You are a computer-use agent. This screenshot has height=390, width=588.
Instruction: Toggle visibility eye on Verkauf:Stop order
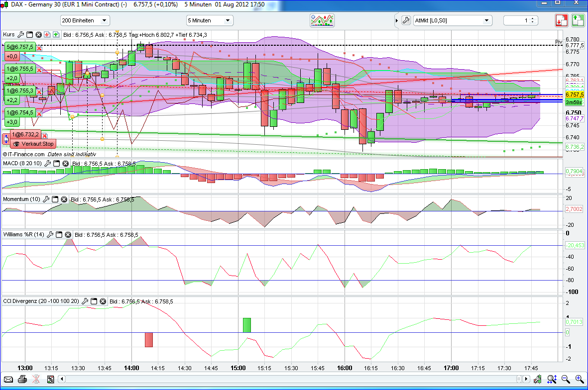tap(16, 144)
